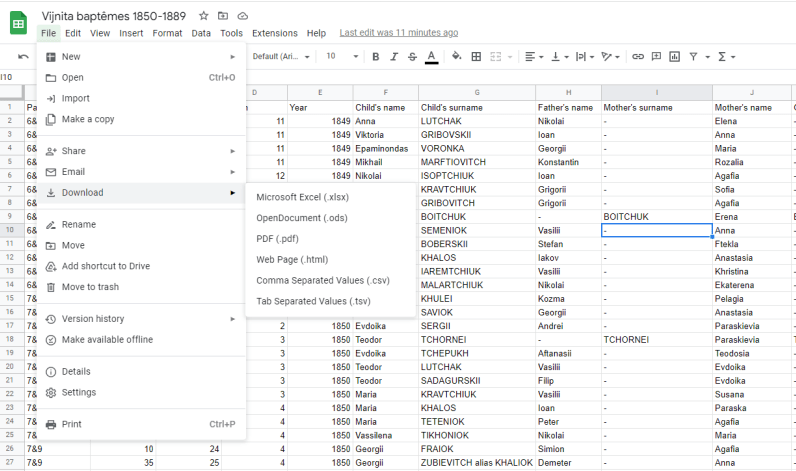The image size is (796, 471).
Task: Click the insert link icon
Action: 638,56
